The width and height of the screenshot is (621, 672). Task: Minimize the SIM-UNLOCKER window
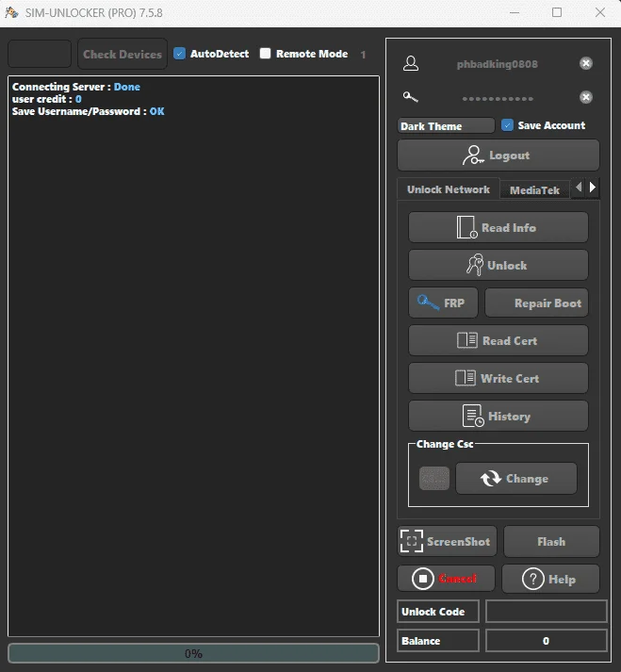tap(515, 12)
